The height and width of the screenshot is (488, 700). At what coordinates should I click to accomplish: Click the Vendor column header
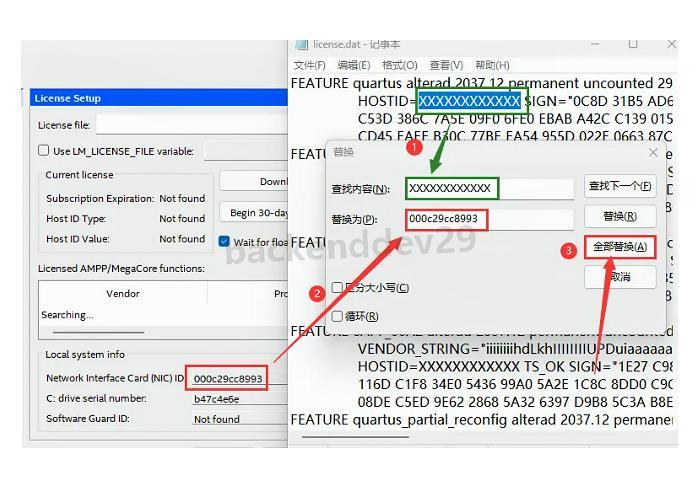(x=123, y=294)
